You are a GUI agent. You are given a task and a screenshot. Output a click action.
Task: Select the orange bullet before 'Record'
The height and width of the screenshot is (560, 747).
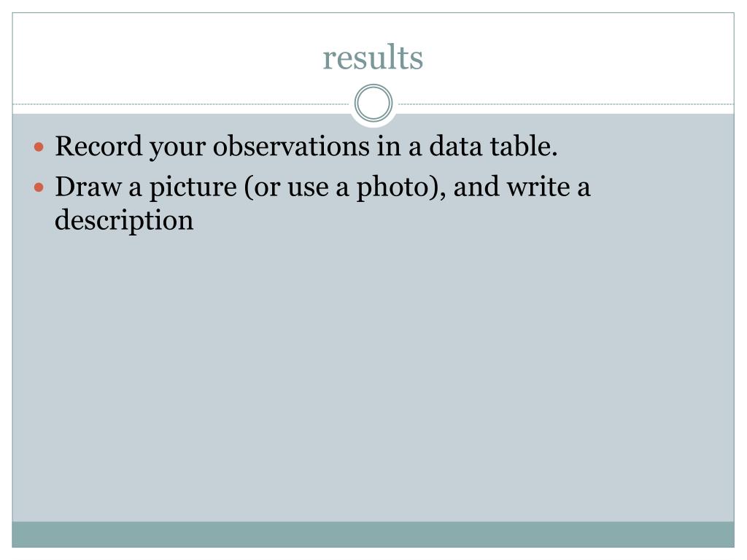(x=39, y=147)
